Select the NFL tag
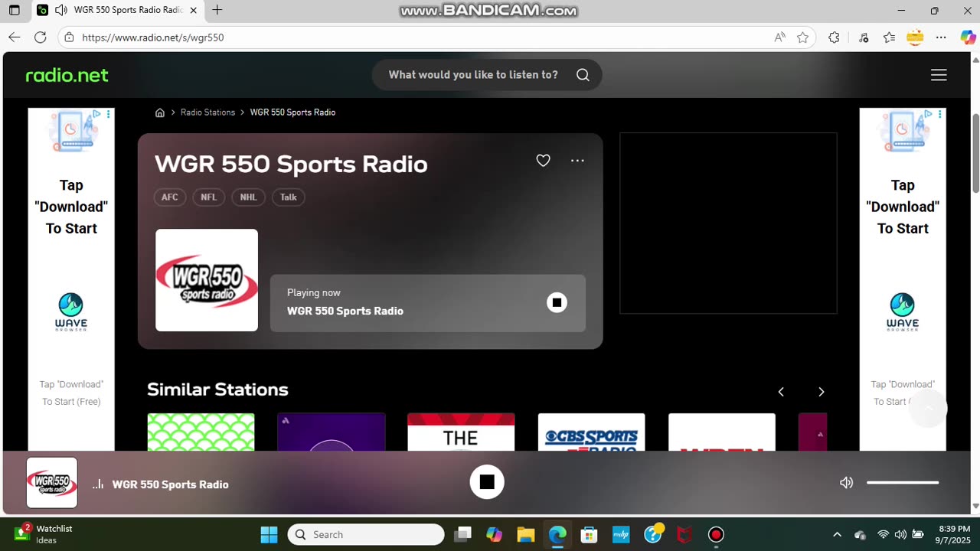This screenshot has width=980, height=551. click(209, 197)
